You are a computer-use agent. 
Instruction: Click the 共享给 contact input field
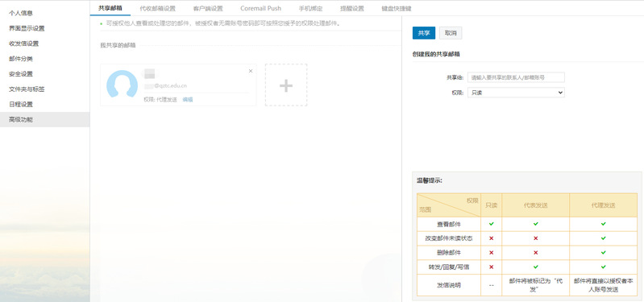click(x=516, y=77)
